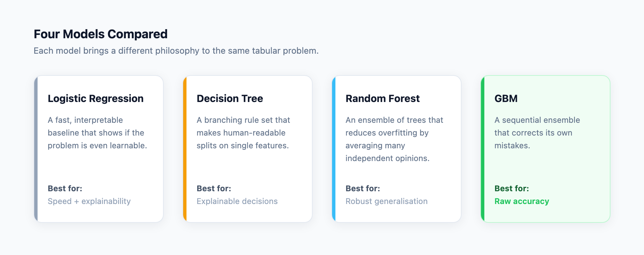644x255 pixels.
Task: Select the GBM card title
Action: (506, 99)
